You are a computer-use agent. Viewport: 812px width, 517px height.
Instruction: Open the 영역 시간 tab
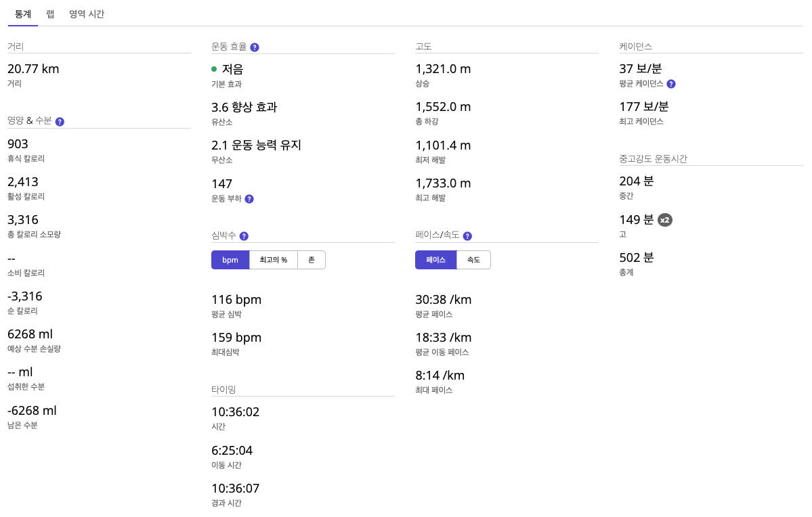86,14
